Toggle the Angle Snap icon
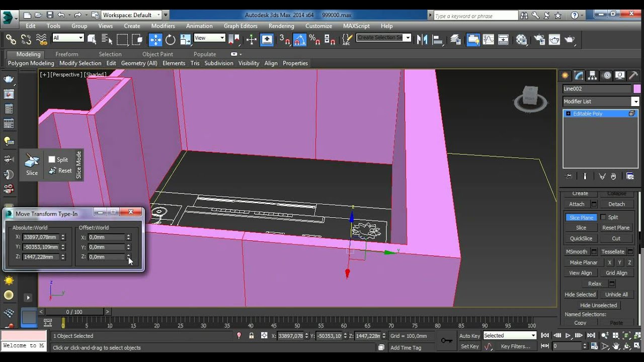Viewport: 644px width, 362px height. (x=299, y=40)
